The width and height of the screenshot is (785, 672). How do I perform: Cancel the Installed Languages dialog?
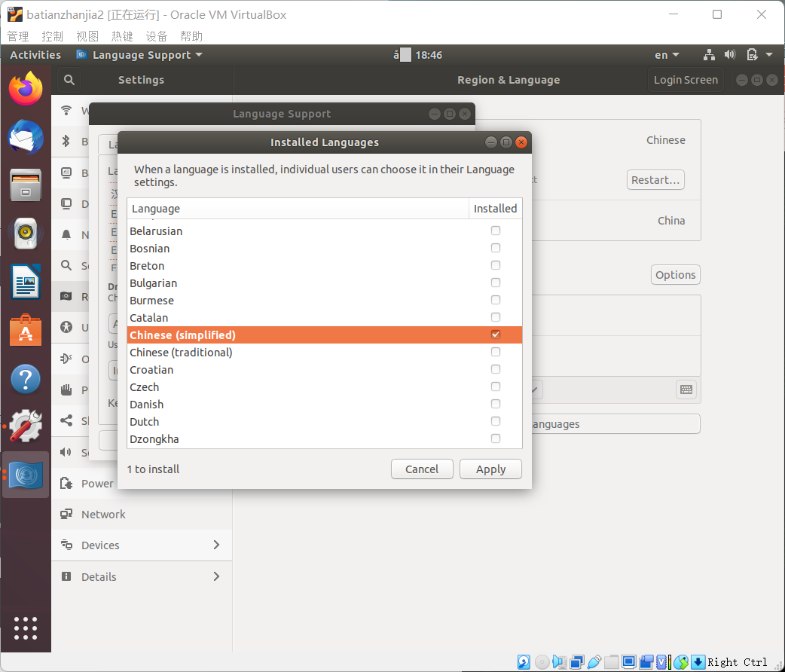(x=422, y=469)
